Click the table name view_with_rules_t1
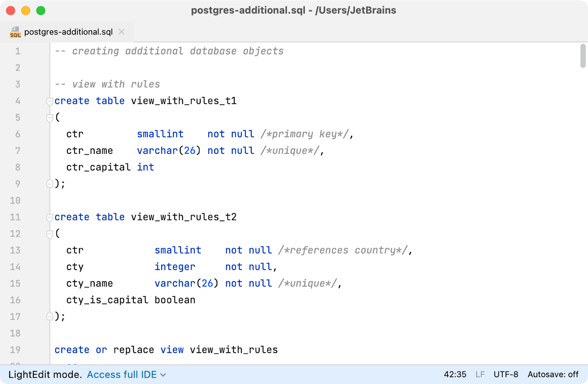Viewport: 588px width, 384px height. point(184,101)
